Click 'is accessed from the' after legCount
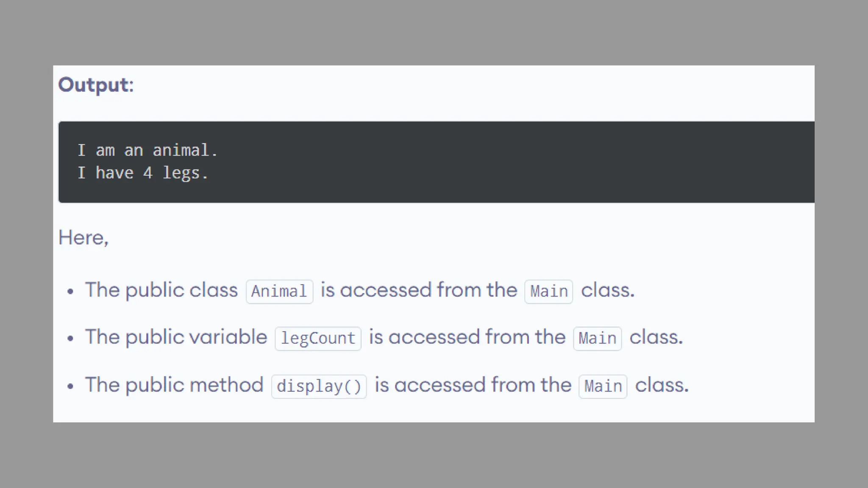868x488 pixels. tap(467, 337)
